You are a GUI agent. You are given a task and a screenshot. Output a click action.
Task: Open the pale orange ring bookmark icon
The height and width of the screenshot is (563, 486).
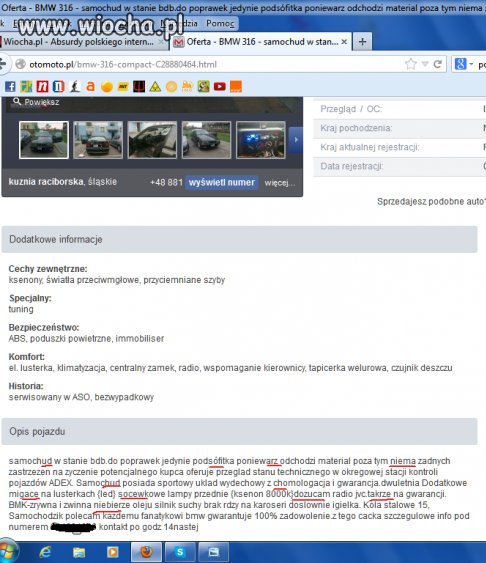tap(172, 87)
